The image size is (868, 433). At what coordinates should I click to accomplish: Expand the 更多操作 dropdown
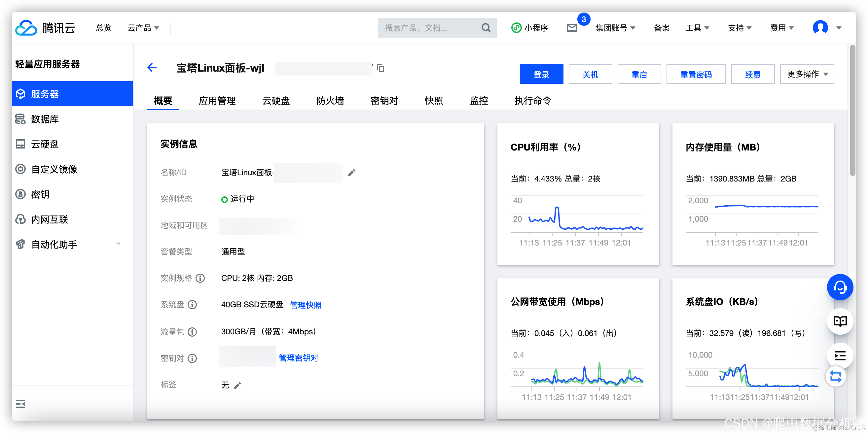[807, 74]
